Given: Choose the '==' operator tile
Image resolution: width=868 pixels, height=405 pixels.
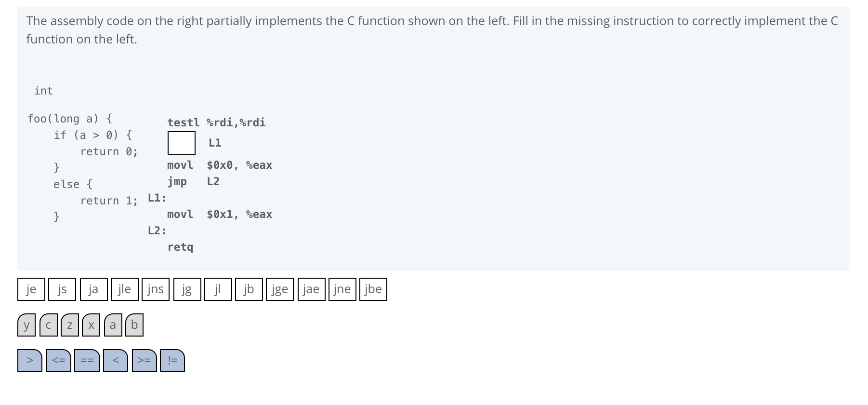Looking at the screenshot, I should point(87,361).
